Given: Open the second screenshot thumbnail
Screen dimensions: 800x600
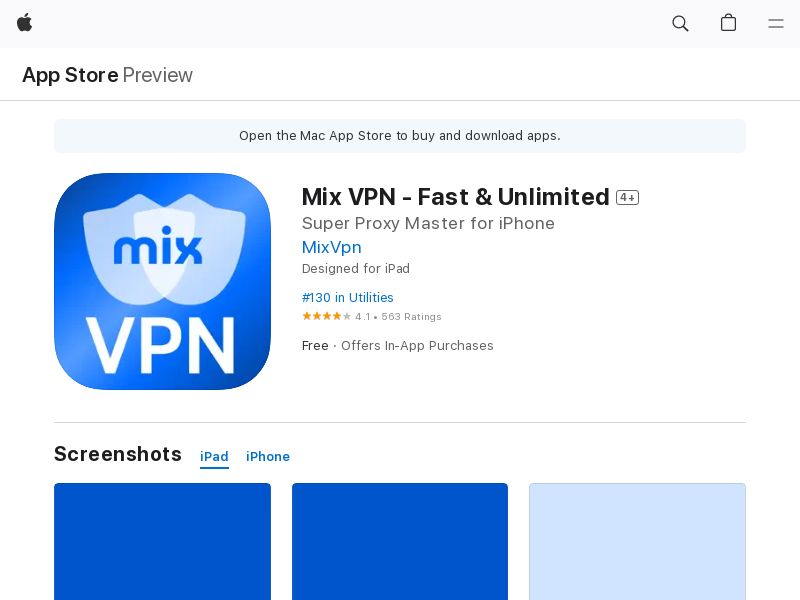Looking at the screenshot, I should coord(400,541).
